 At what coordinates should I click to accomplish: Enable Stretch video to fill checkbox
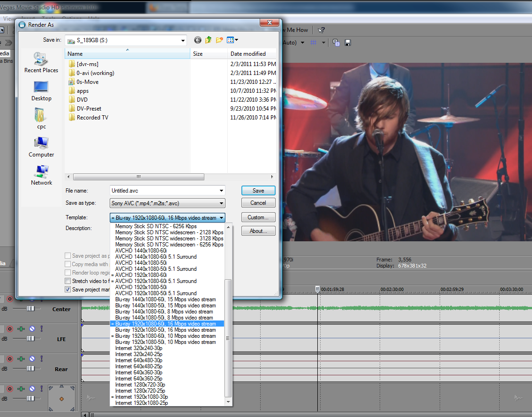68,281
